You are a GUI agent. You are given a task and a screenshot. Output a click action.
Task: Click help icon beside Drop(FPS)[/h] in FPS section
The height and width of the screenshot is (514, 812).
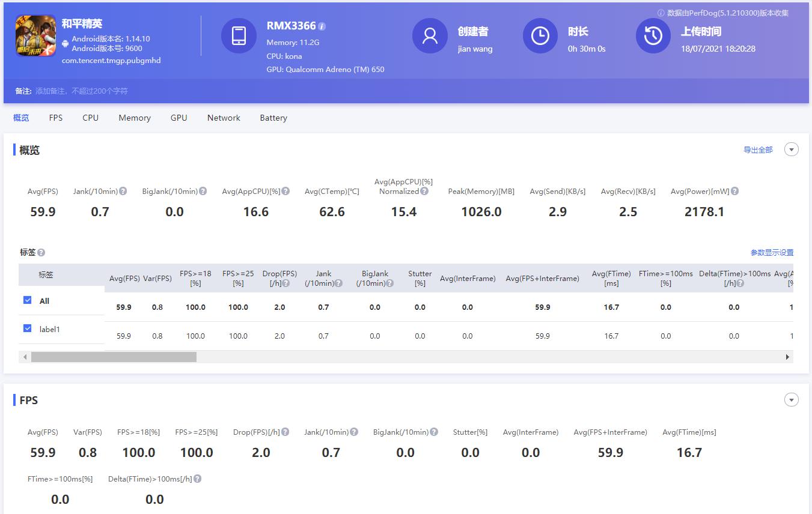pyautogui.click(x=285, y=432)
